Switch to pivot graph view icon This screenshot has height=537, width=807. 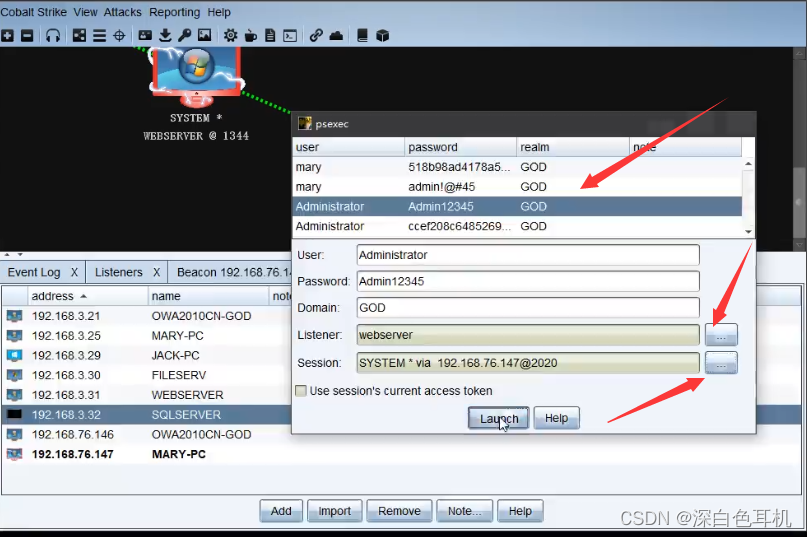(x=79, y=36)
